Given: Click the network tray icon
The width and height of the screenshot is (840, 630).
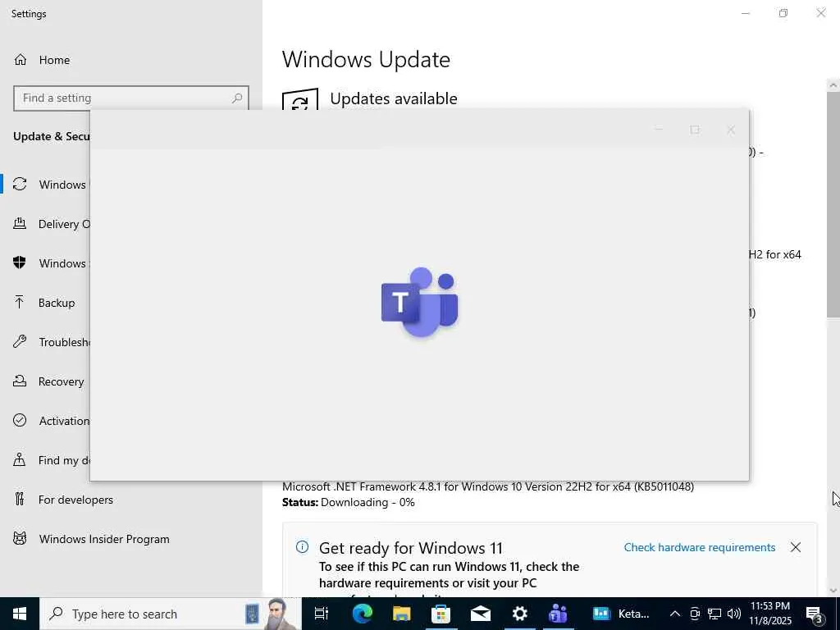Looking at the screenshot, I should point(714,614).
